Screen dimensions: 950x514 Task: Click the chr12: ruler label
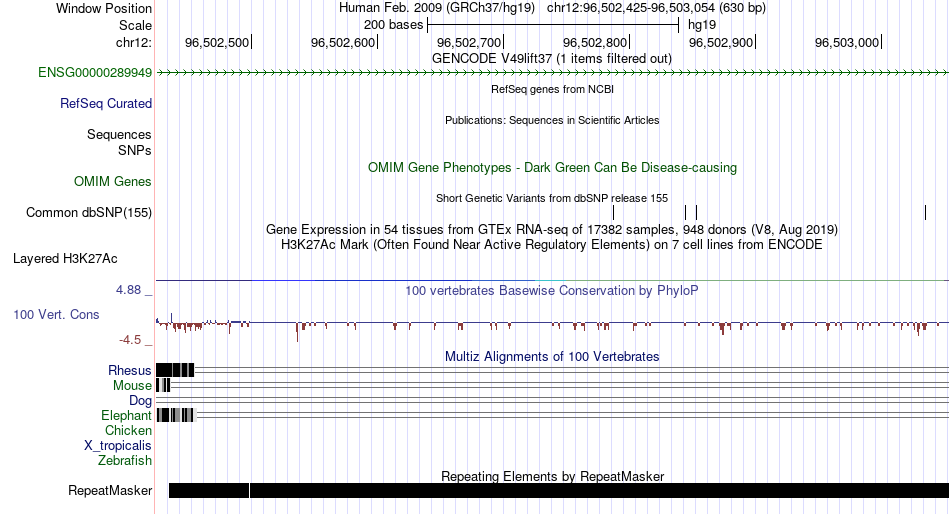[x=134, y=42]
